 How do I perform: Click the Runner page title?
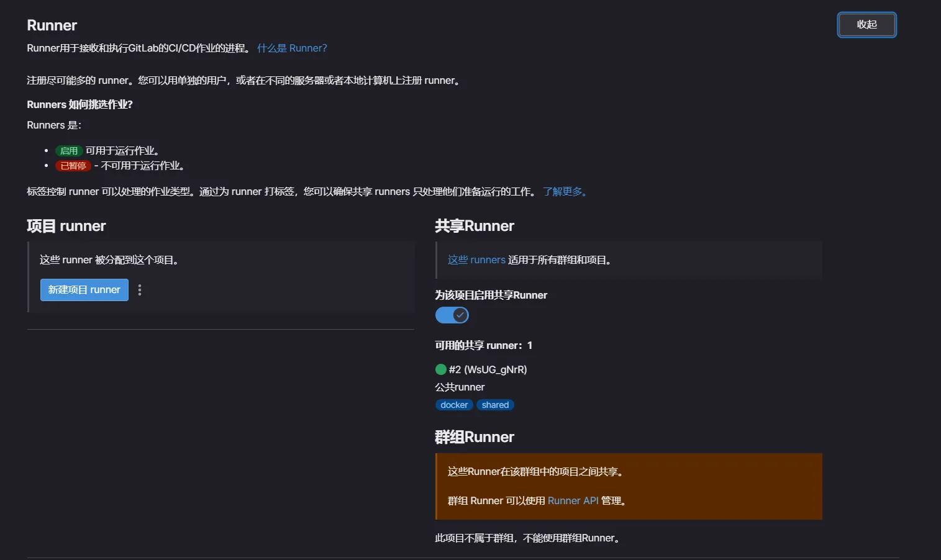pyautogui.click(x=52, y=25)
